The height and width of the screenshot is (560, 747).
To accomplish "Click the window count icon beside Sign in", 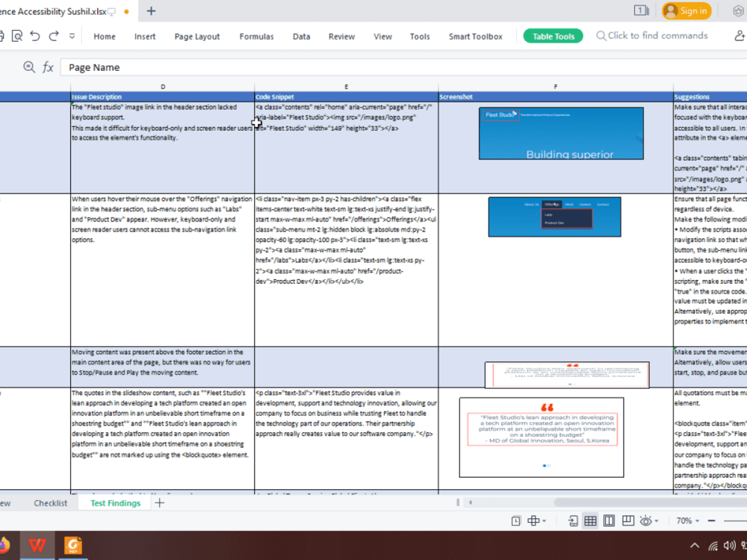I will (641, 10).
